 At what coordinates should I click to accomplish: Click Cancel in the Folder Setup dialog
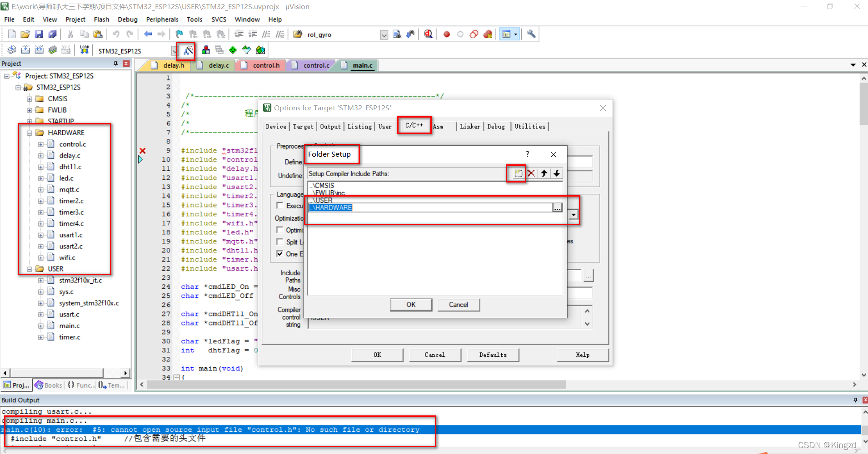[459, 305]
